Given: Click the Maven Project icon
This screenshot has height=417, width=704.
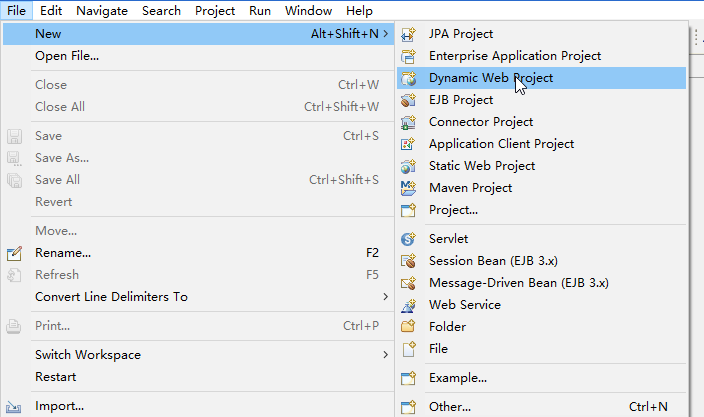Looking at the screenshot, I should tap(408, 188).
